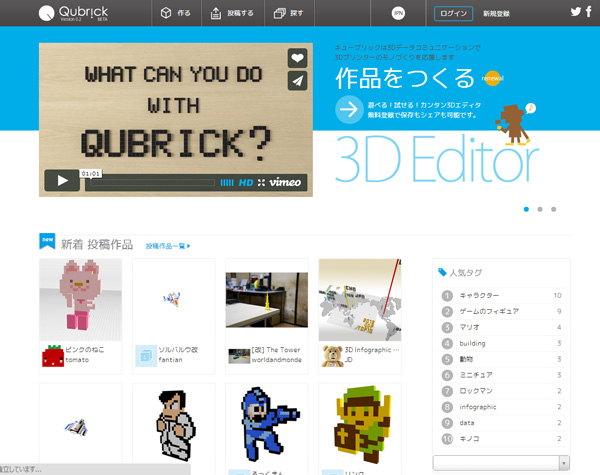Screen dimensions: 600x475
Task: Click the video progress bar
Action: [x=150, y=183]
